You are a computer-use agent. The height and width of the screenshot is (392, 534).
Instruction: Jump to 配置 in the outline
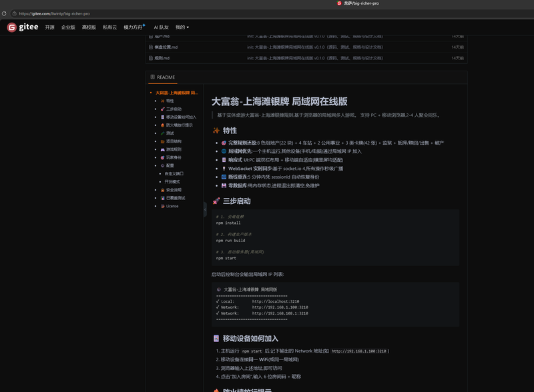(170, 166)
